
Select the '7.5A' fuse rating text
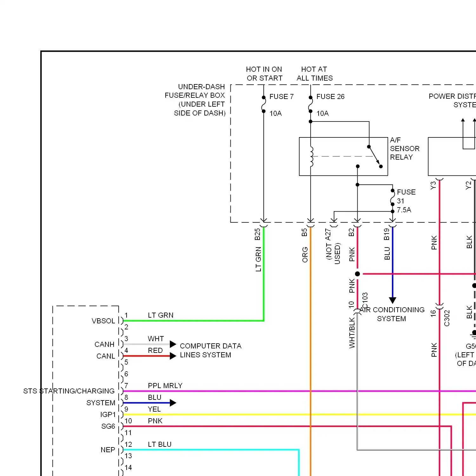tap(404, 210)
